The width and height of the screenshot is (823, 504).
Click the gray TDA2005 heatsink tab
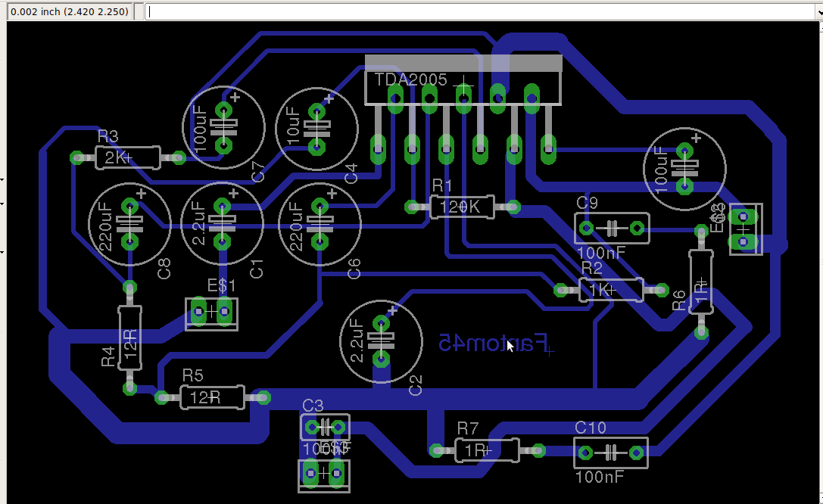pyautogui.click(x=463, y=63)
